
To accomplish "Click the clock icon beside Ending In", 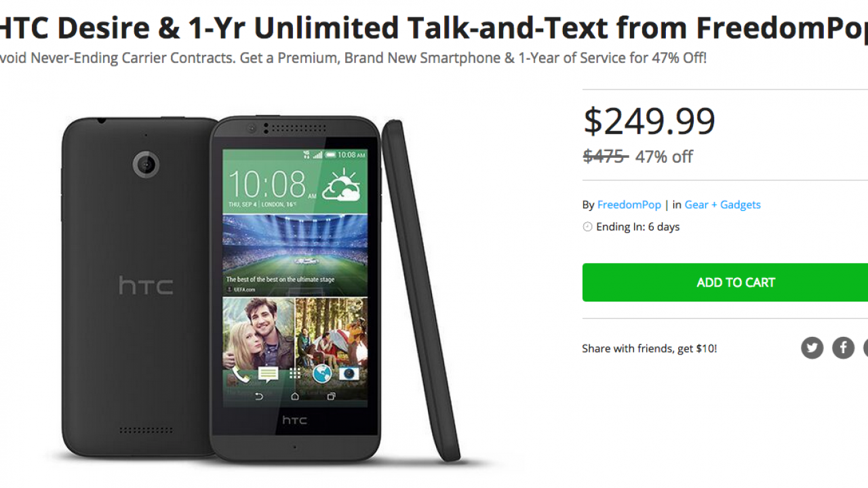I will pyautogui.click(x=587, y=227).
